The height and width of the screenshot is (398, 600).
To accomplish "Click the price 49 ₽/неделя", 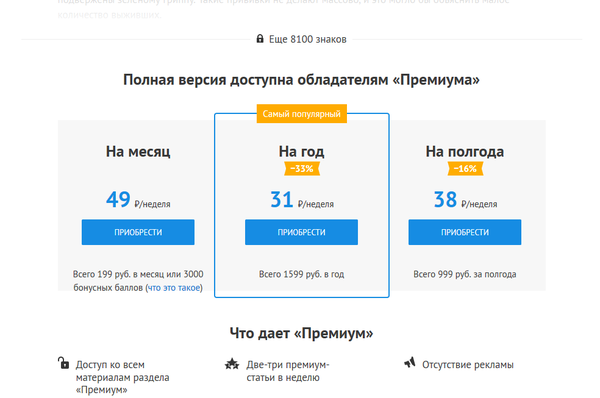I will point(138,200).
